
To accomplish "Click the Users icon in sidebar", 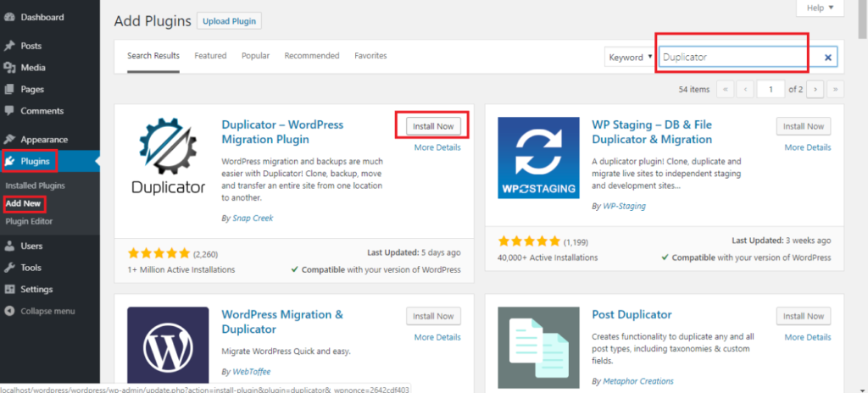I will coord(8,246).
